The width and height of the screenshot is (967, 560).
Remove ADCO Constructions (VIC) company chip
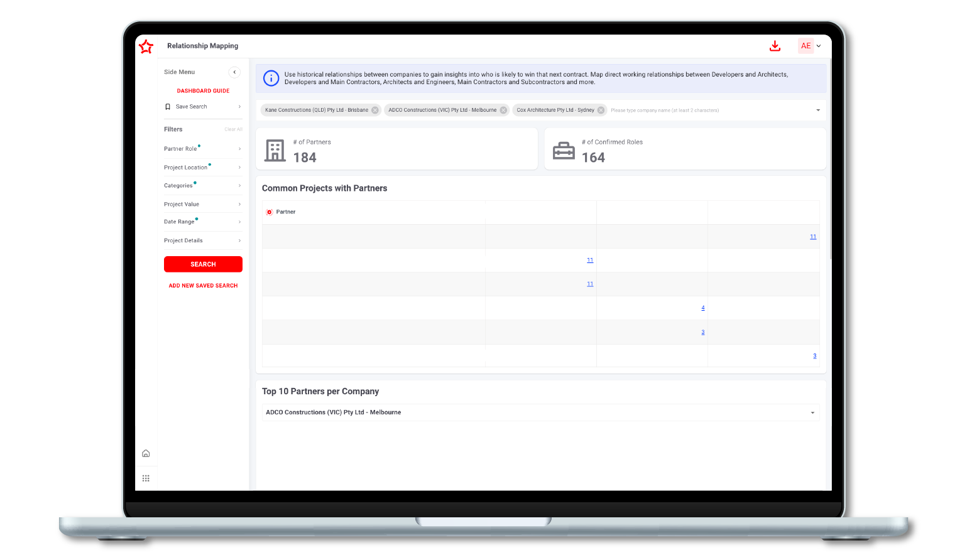coord(503,110)
